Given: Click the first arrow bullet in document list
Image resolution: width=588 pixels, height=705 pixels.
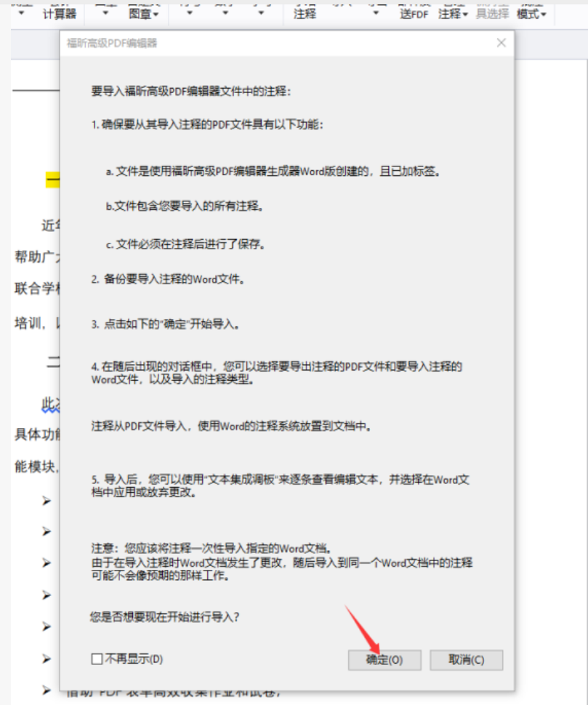Looking at the screenshot, I should (47, 500).
